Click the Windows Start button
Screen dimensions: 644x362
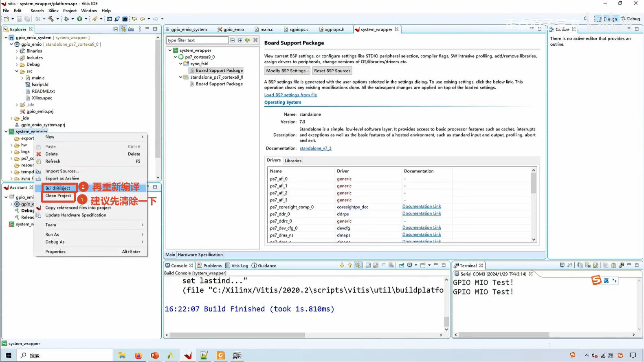[9, 355]
